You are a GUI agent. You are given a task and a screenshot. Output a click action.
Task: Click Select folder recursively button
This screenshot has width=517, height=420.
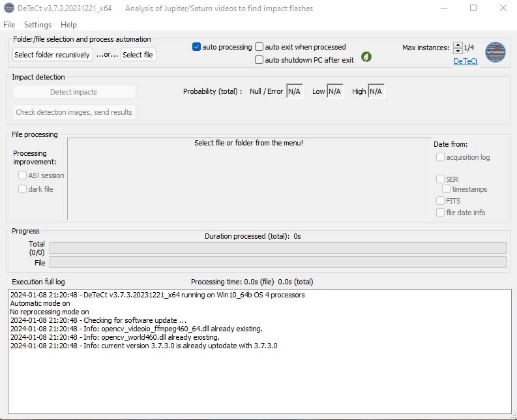pos(52,55)
